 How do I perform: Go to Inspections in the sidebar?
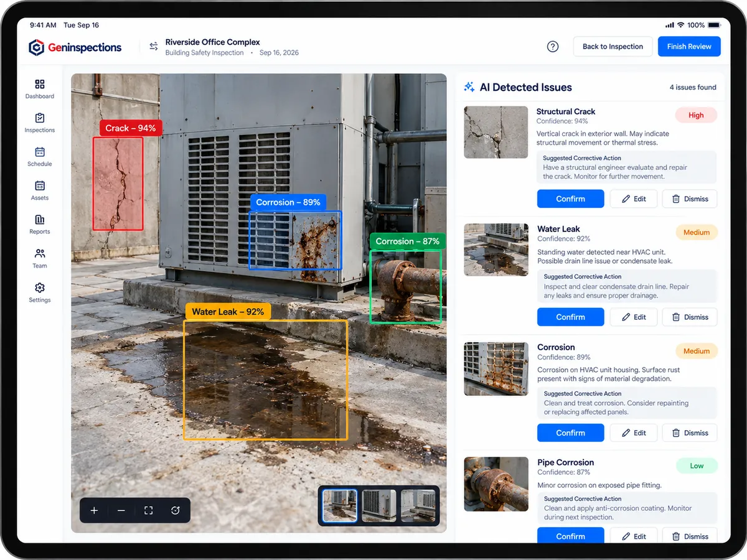pos(40,123)
